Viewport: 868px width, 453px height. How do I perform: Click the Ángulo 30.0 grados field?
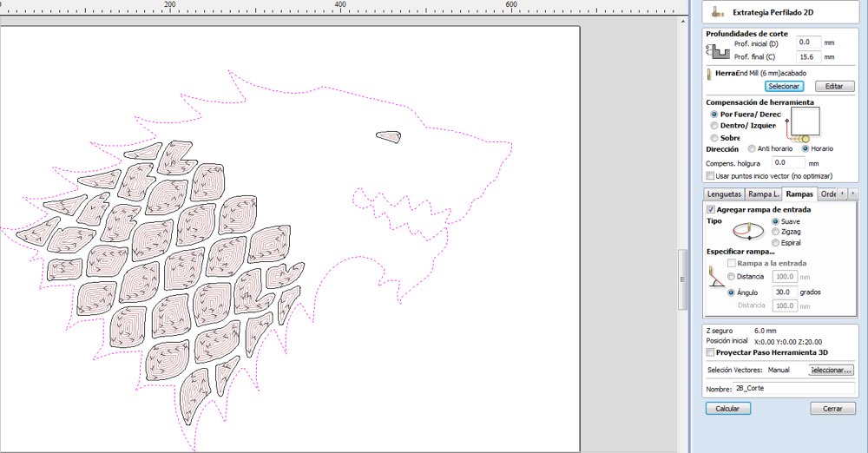[785, 292]
